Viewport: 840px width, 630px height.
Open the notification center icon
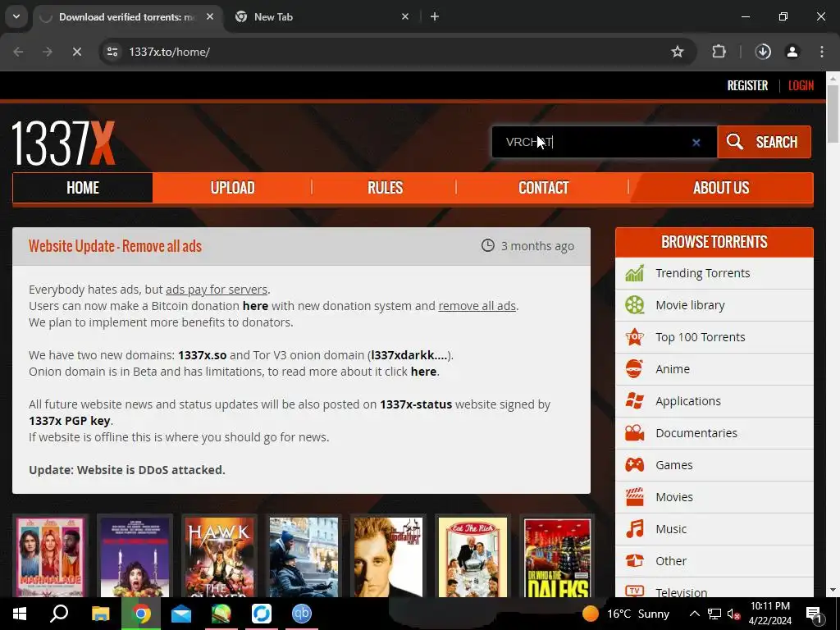[x=815, y=614]
